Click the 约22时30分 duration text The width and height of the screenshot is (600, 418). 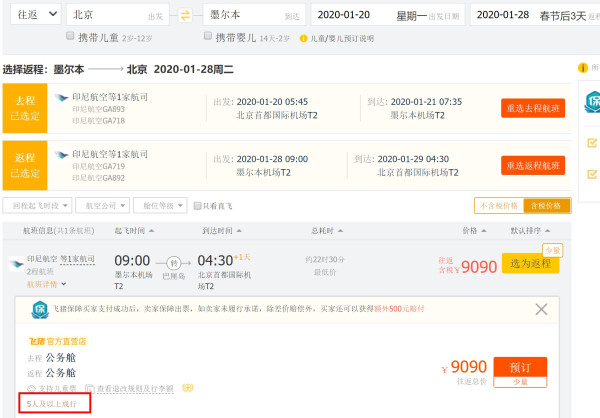[x=325, y=260]
